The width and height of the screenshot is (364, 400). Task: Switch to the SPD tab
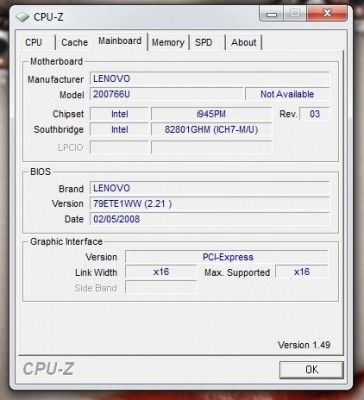click(x=207, y=43)
